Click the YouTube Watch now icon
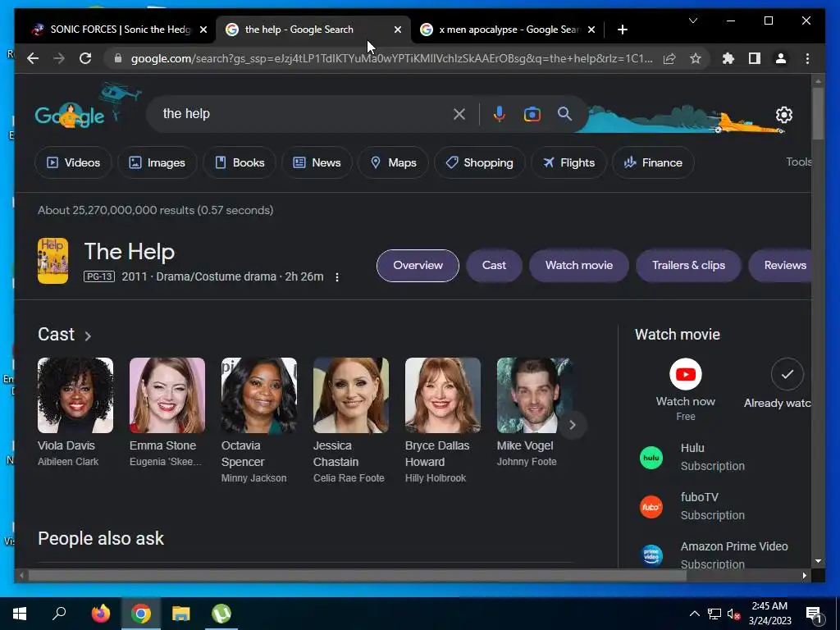The width and height of the screenshot is (840, 630). tap(686, 374)
